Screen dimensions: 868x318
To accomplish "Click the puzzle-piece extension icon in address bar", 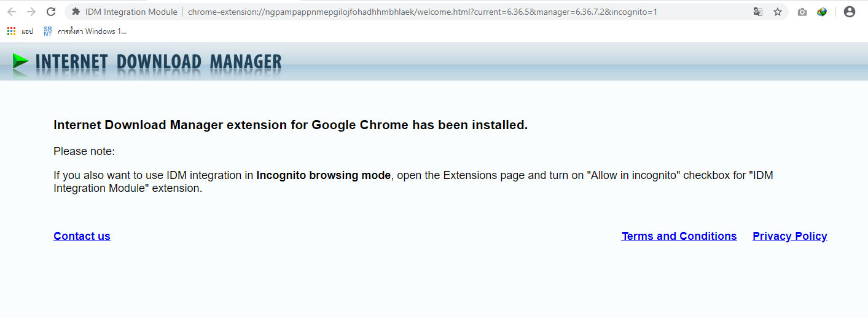I will (76, 12).
